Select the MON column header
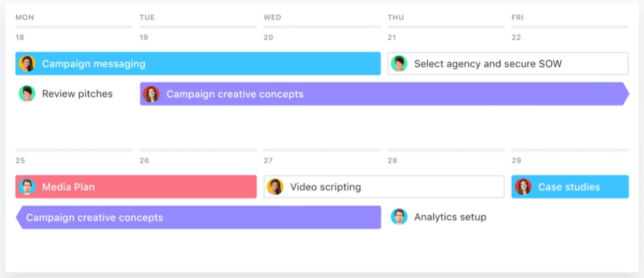The width and height of the screenshot is (644, 278). tap(25, 18)
